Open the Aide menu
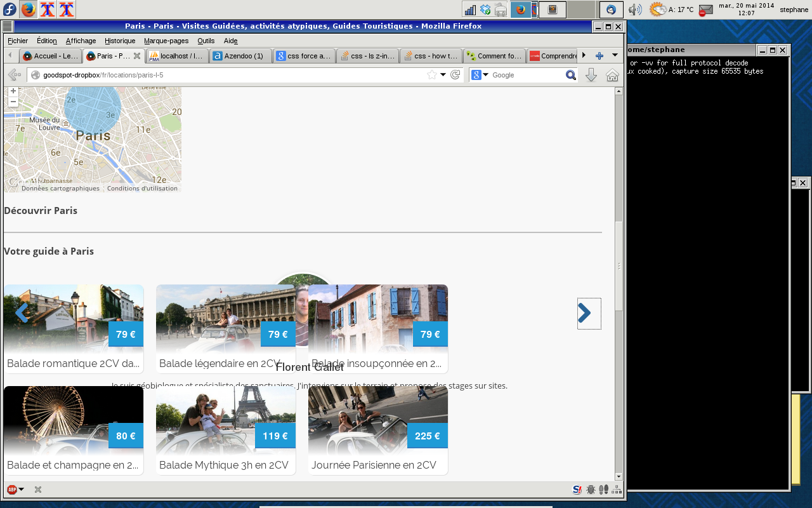The width and height of the screenshot is (812, 508). (x=231, y=41)
